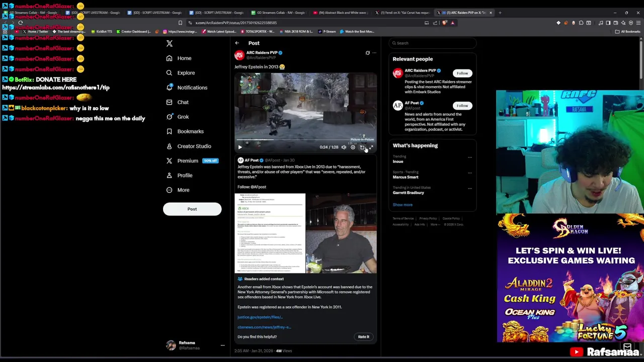
Task: Expand the More menu in sidebar
Action: click(178, 190)
